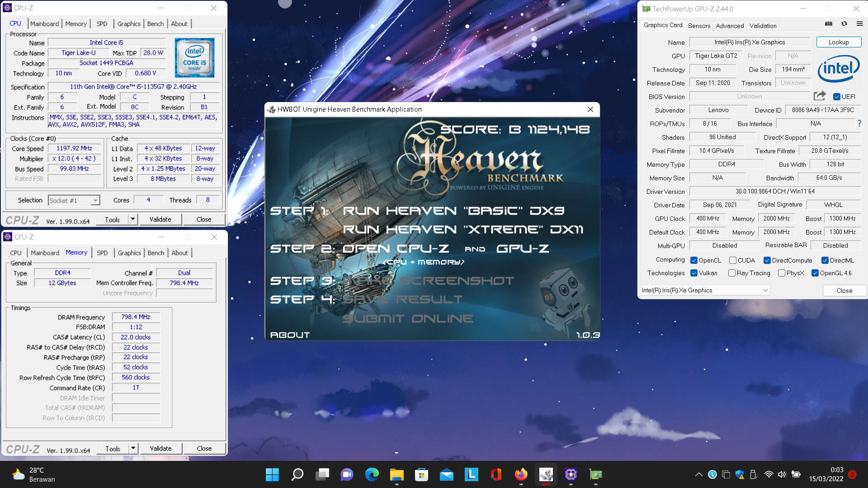Screen dimensions: 868x488
Task: Open Mail app from taskbar
Action: click(x=446, y=474)
